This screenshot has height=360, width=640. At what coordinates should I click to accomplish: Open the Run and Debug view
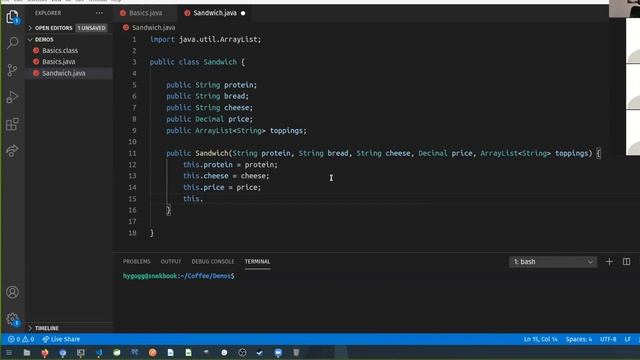[13, 97]
